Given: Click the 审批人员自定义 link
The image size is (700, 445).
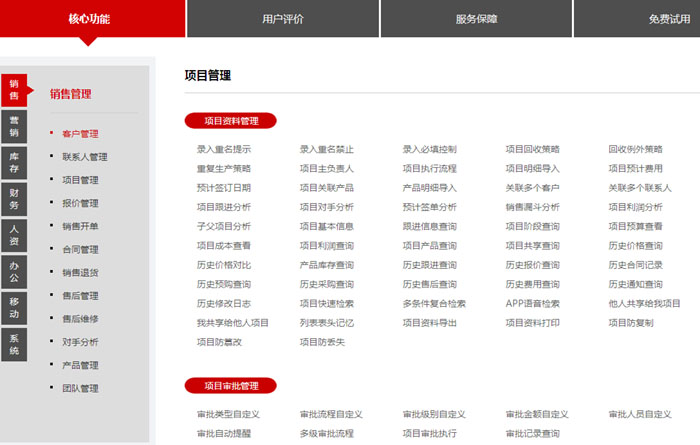Looking at the screenshot, I should [640, 414].
